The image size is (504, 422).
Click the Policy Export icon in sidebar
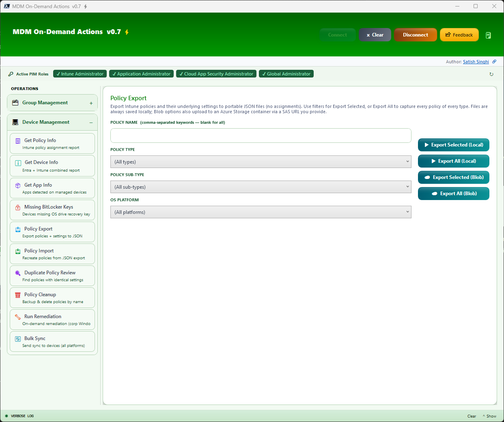tap(18, 229)
